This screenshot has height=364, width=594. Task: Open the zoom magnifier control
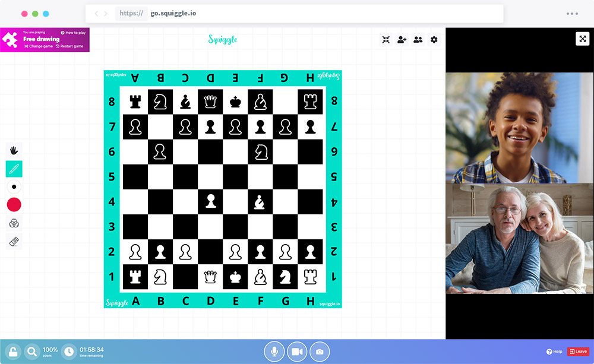tap(32, 352)
